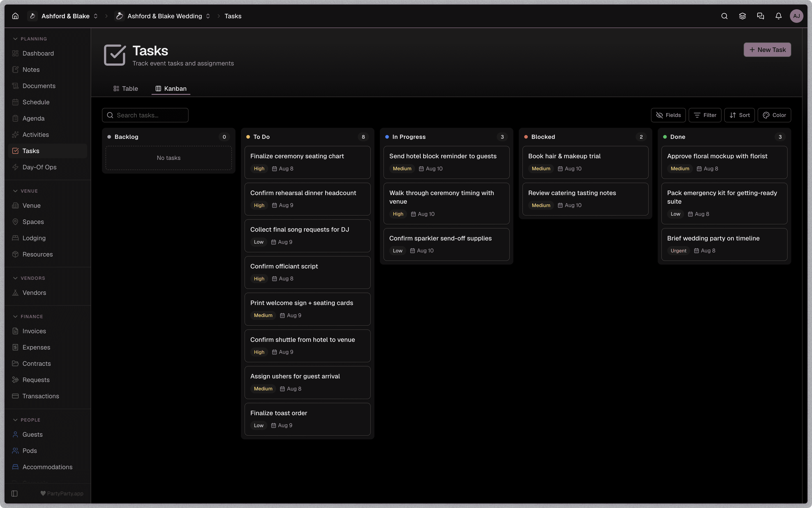Open Ashford & Blake Wedding event switcher

(162, 16)
